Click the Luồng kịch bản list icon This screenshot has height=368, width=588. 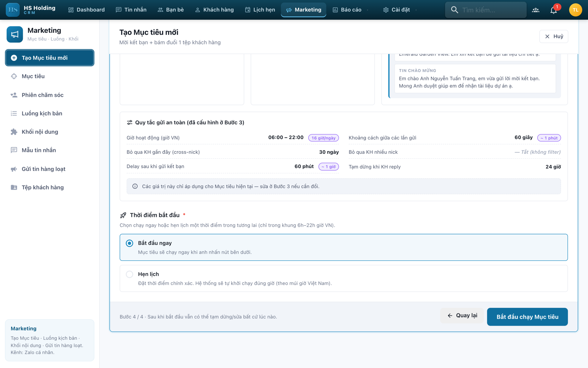coord(14,113)
